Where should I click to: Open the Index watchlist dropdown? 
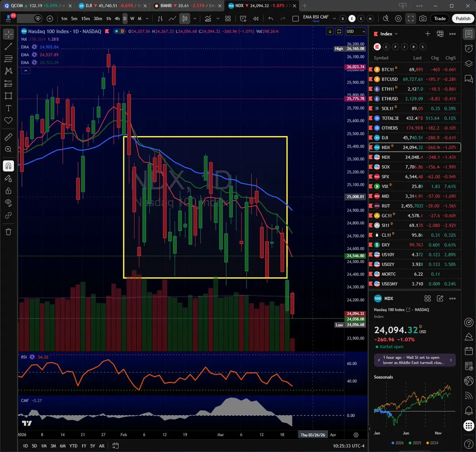coord(389,34)
